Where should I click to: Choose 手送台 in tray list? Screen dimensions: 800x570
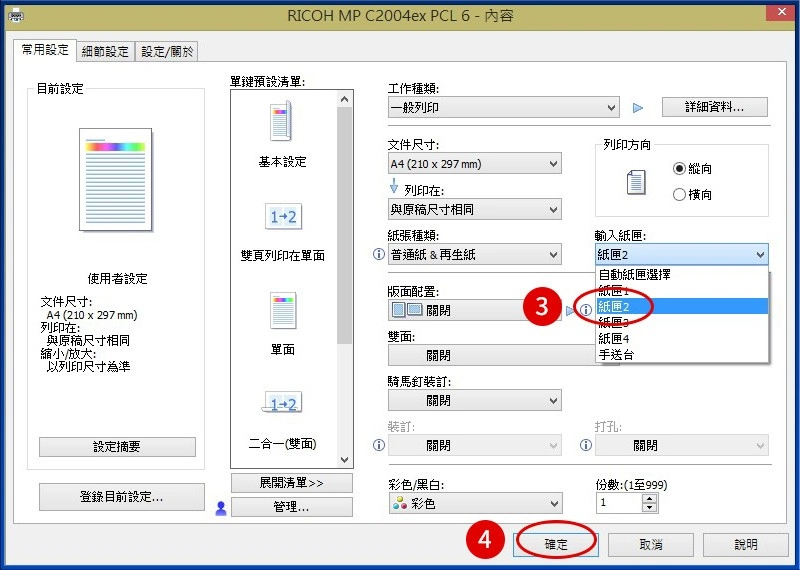[682, 354]
